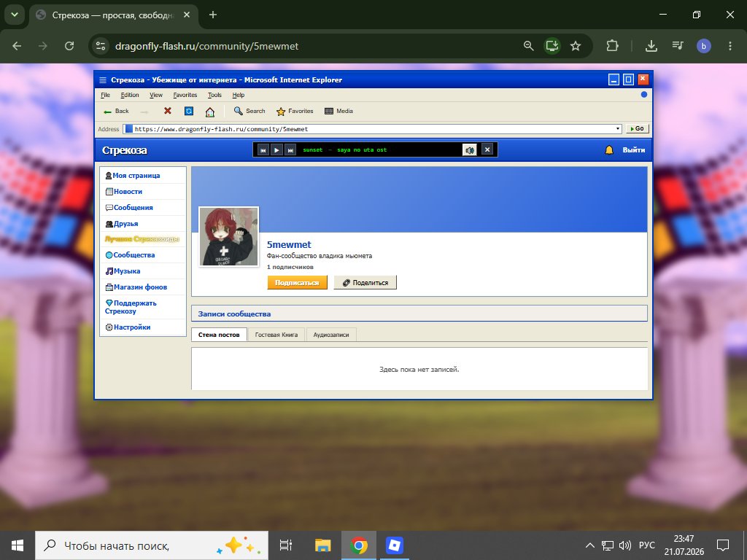Open Chrome extensions puzzle icon
The image size is (747, 560).
coord(612,46)
